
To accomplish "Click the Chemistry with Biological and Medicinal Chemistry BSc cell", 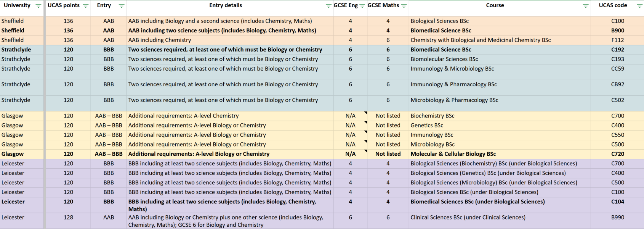I will pos(500,40).
